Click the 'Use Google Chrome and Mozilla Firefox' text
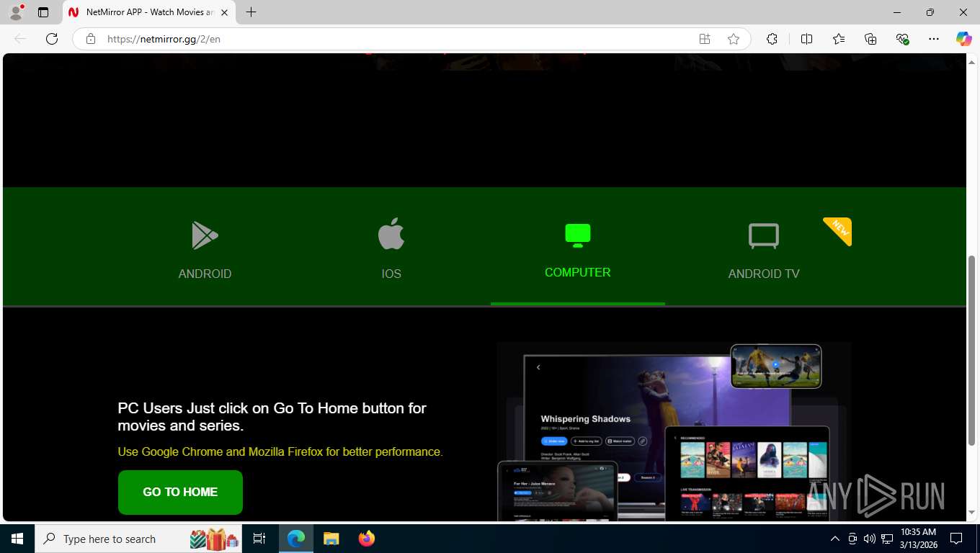This screenshot has width=980, height=553. 280,451
